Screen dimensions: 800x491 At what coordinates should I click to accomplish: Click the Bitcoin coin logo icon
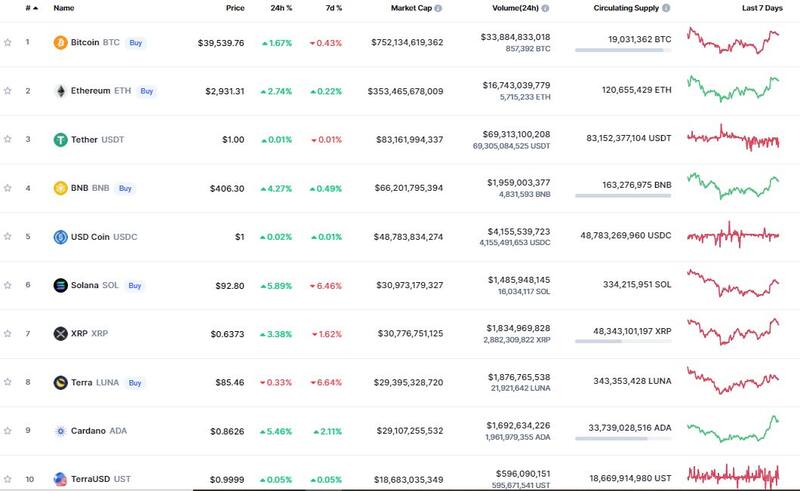[60, 43]
